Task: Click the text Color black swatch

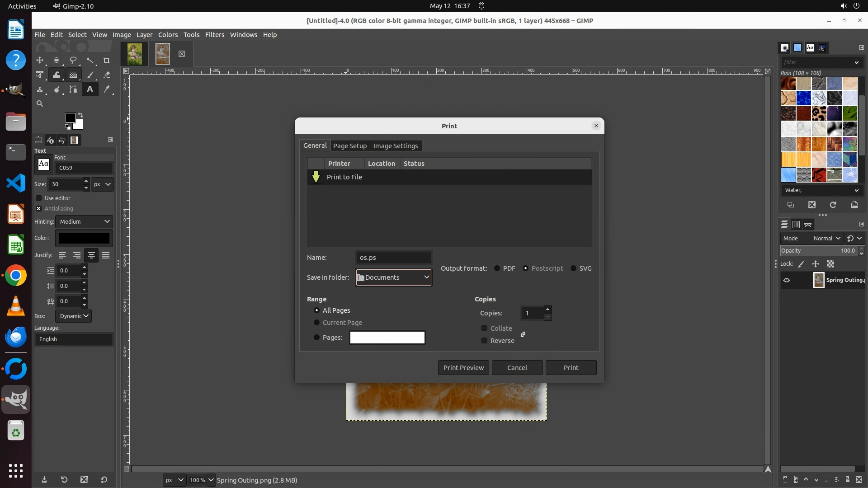Action: click(x=84, y=238)
